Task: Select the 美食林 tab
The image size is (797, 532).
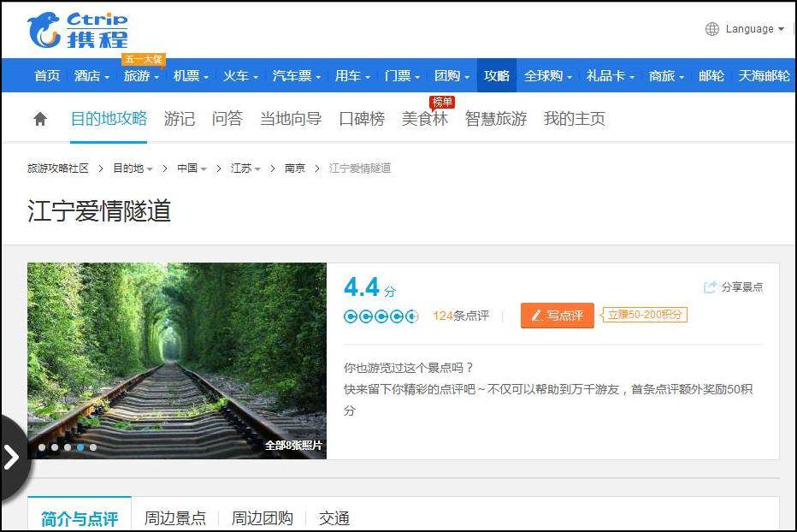Action: tap(425, 119)
